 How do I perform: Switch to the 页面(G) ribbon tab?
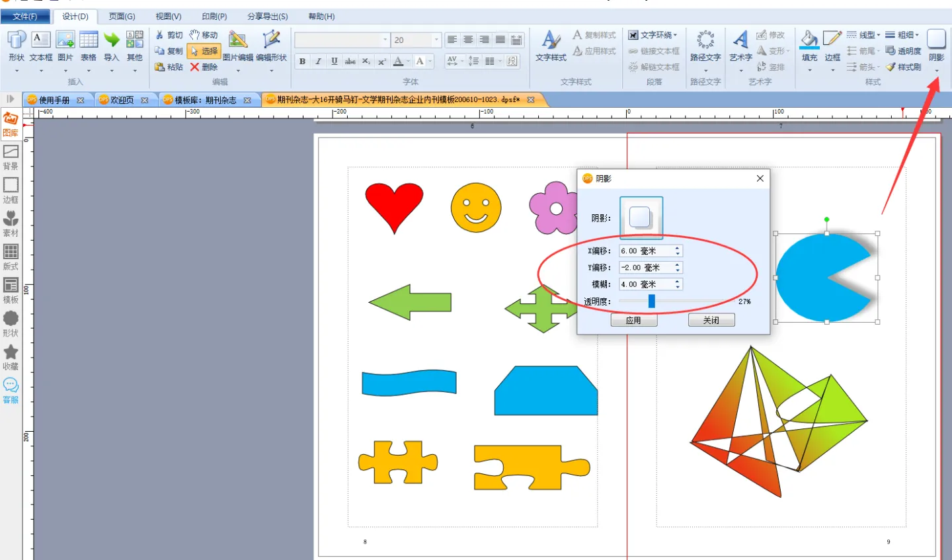122,17
